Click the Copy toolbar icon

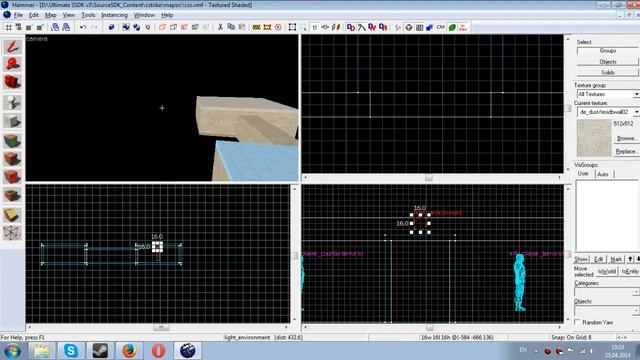pyautogui.click(x=231, y=27)
